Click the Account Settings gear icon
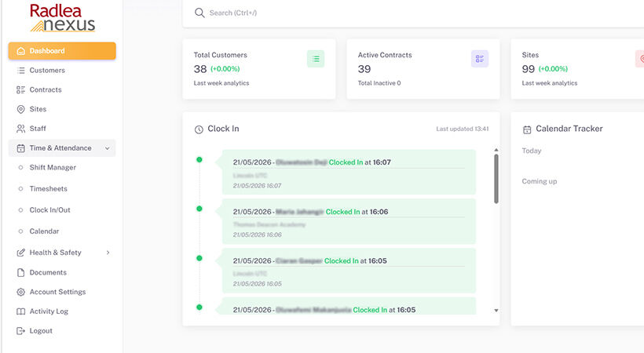Viewport: 644px width, 353px height. click(20, 292)
